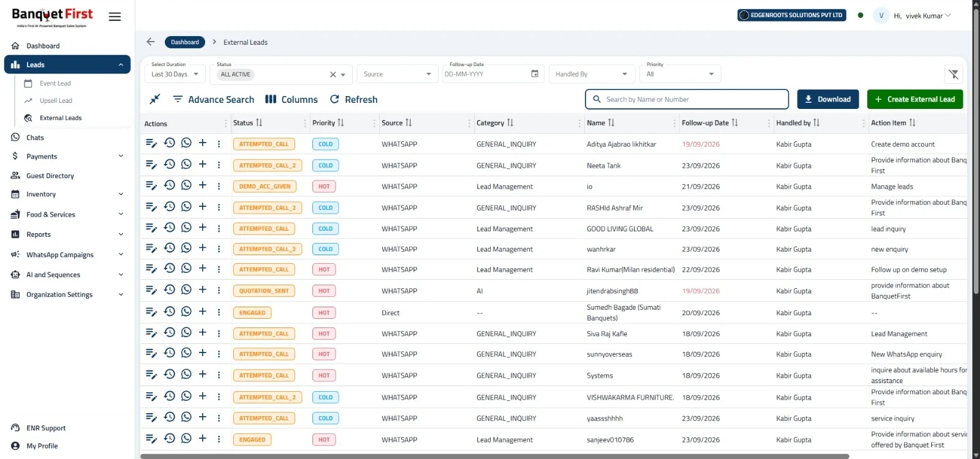This screenshot has height=459, width=980.
Task: Click EDGENROOTS SOLUTIONS PVT LTD badge
Action: point(791,15)
